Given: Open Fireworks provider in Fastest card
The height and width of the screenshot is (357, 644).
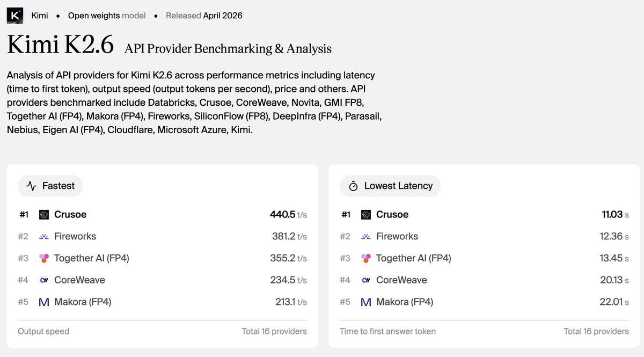Looking at the screenshot, I should [75, 236].
